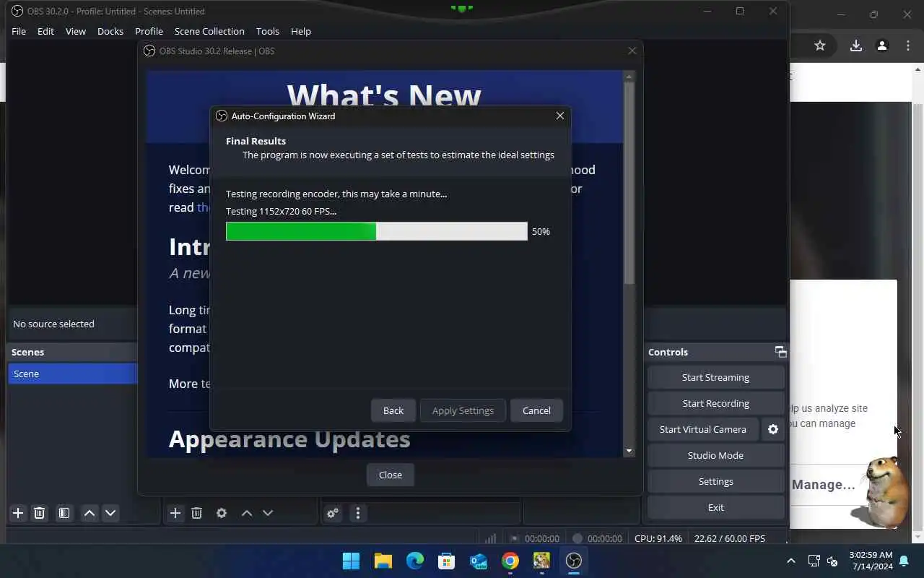Click Start Streaming
The width and height of the screenshot is (924, 578).
pos(715,377)
